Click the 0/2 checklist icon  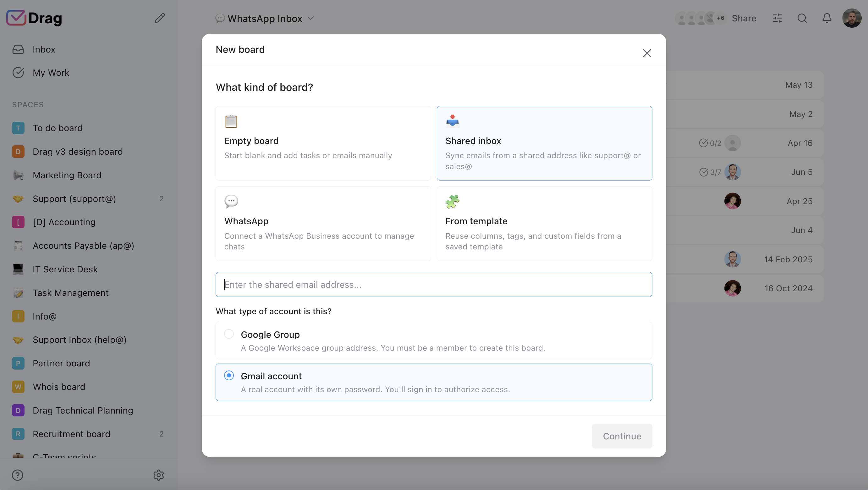tap(703, 143)
